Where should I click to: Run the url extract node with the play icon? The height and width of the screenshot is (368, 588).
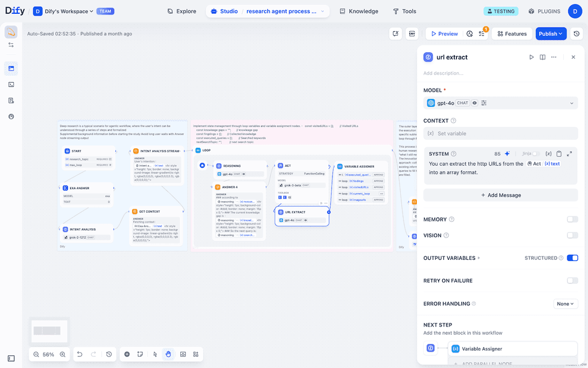tap(532, 57)
